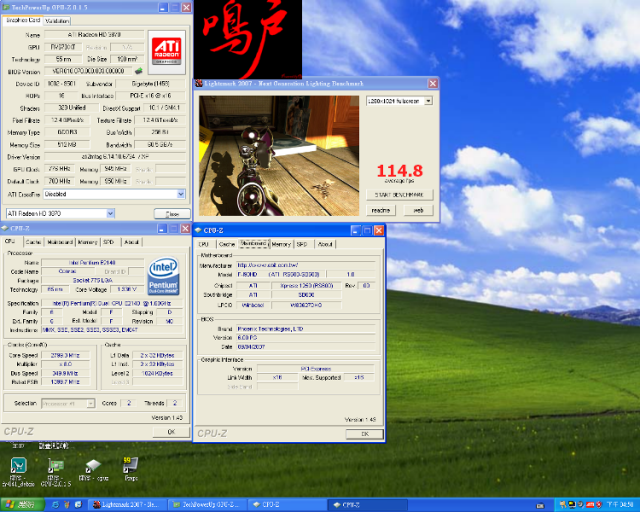Open the cpuz desktop shortcut
The width and height of the screenshot is (640, 512).
(93, 465)
